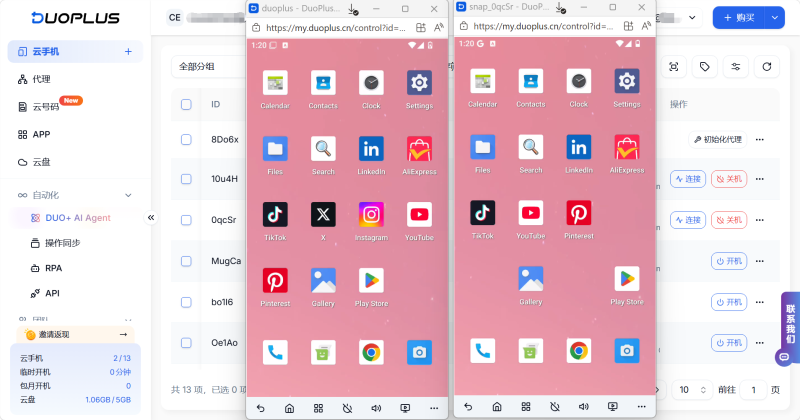Launch the Instagram app on the left phone
800x420 pixels.
371,215
